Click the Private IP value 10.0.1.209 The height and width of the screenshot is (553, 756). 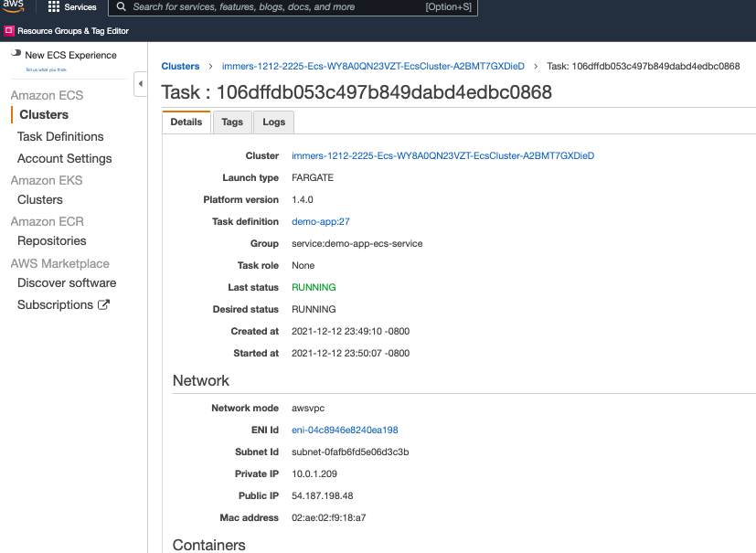click(314, 473)
